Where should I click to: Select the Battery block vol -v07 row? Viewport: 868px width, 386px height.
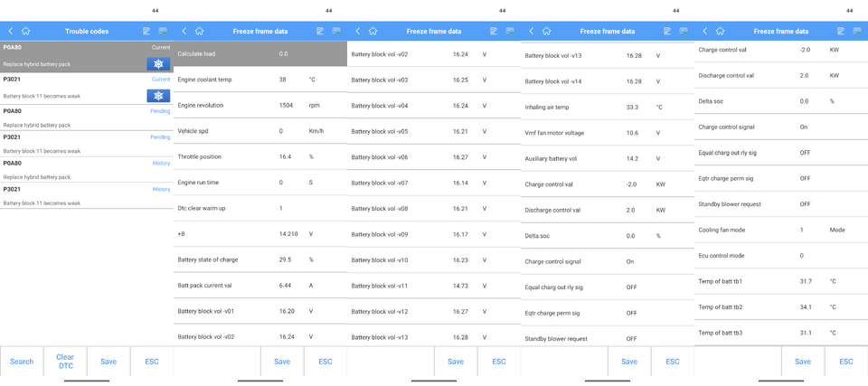point(434,183)
